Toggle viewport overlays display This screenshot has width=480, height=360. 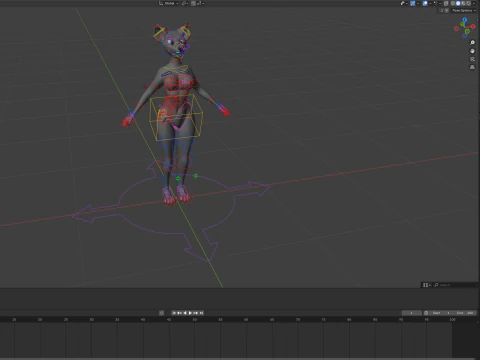[x=425, y=3]
